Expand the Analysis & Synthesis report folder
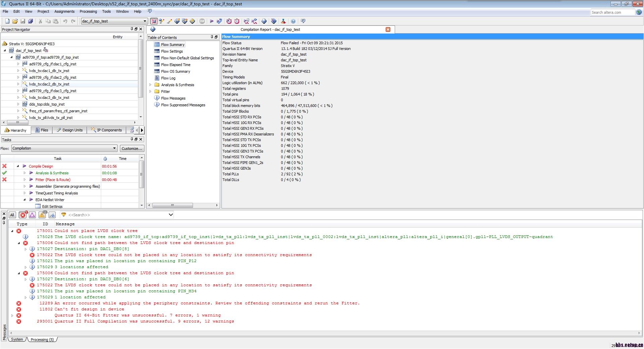The image size is (644, 349). click(150, 85)
